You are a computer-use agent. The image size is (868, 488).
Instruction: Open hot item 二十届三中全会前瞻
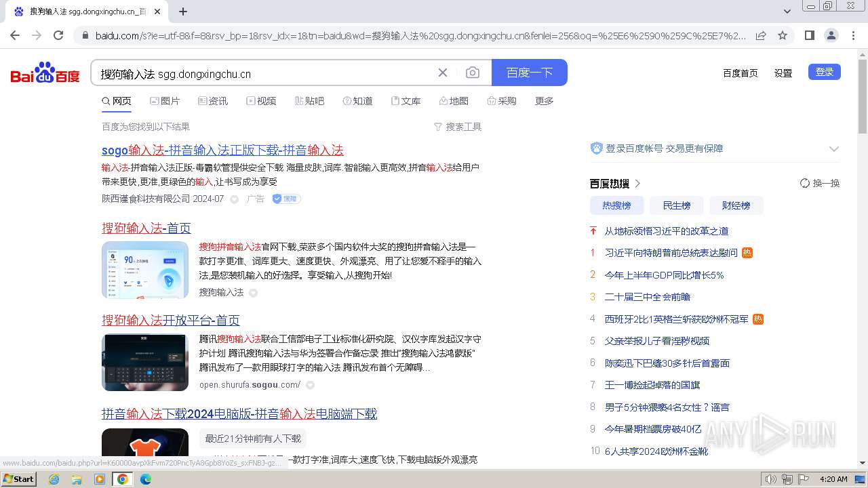tap(648, 297)
